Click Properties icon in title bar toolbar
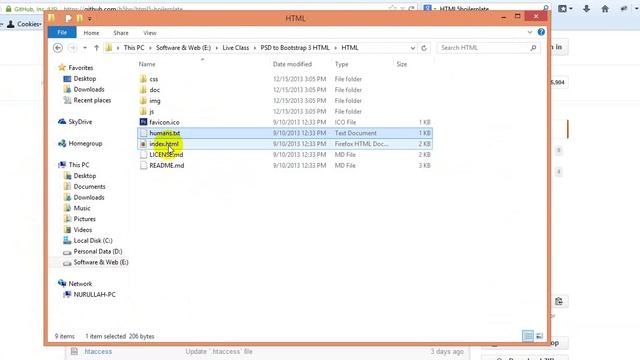Viewport: 640px width, 360px height. click(68, 18)
